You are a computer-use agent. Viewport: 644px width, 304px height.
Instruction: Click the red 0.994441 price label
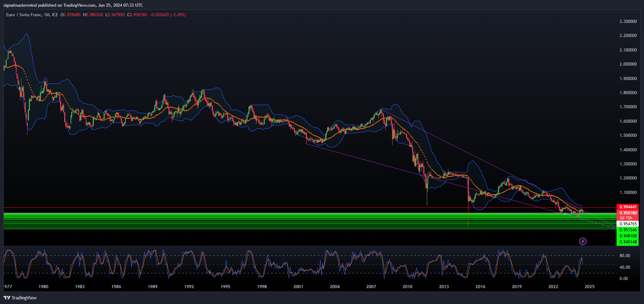628,207
